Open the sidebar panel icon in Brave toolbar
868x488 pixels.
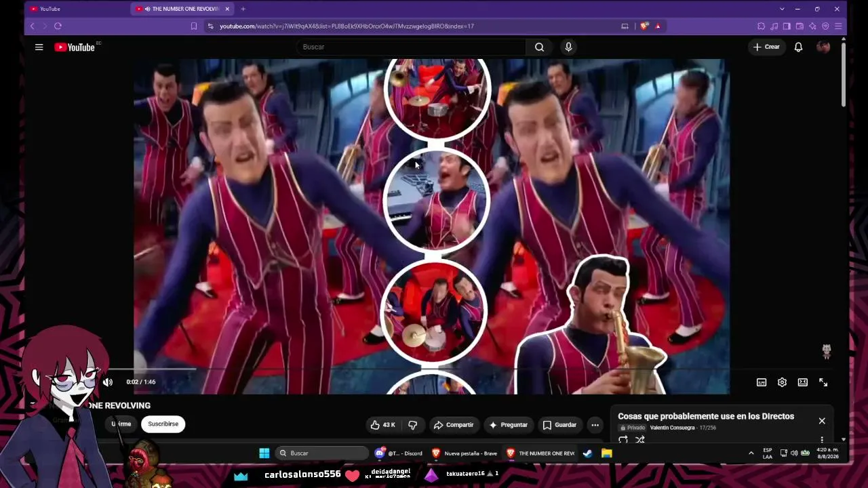[787, 26]
